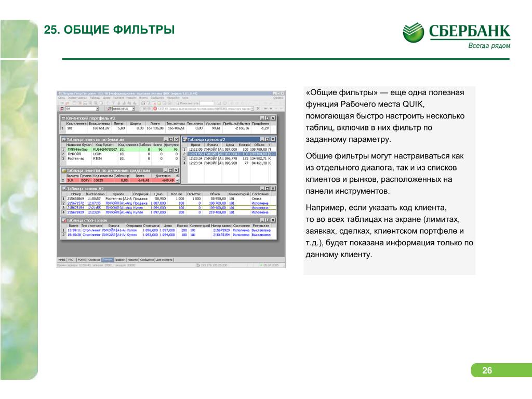The height and width of the screenshot is (399, 532).
Task: Select order 215658869 in orders table
Action: pos(169,198)
